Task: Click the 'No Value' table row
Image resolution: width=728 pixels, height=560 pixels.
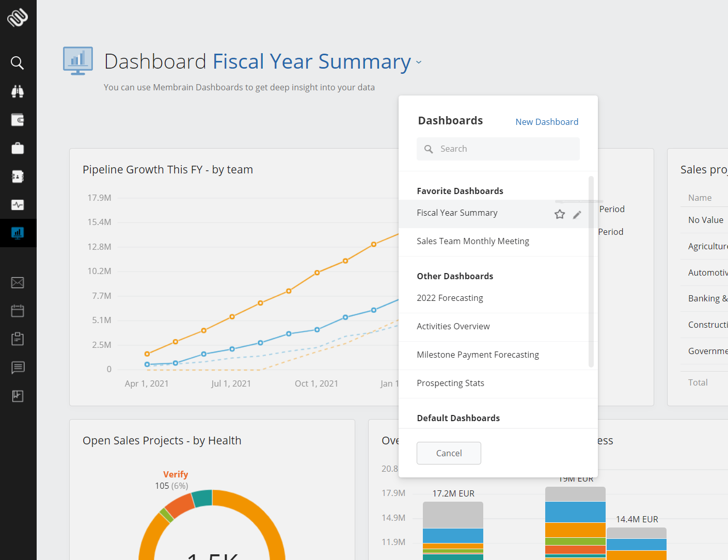Action: point(704,220)
